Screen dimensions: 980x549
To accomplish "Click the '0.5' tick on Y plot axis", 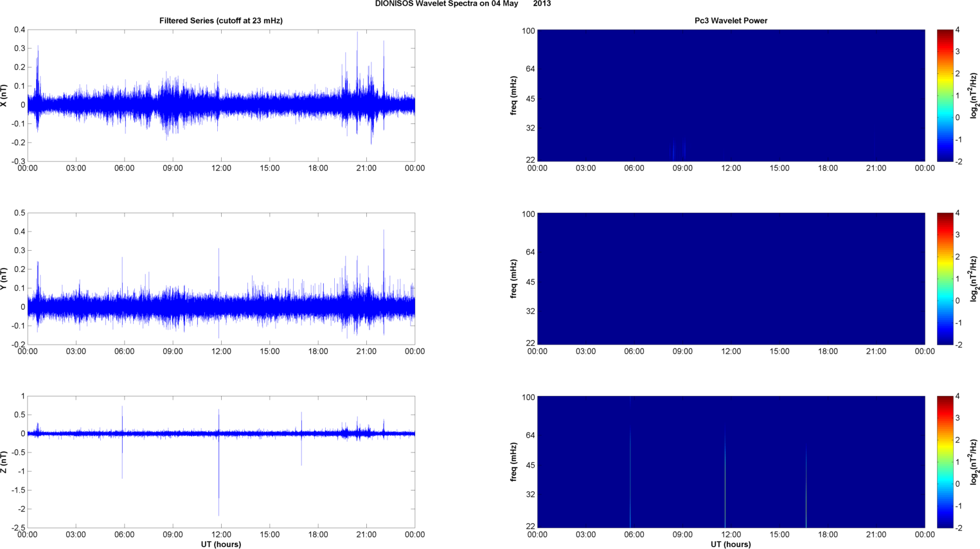I will click(x=19, y=213).
